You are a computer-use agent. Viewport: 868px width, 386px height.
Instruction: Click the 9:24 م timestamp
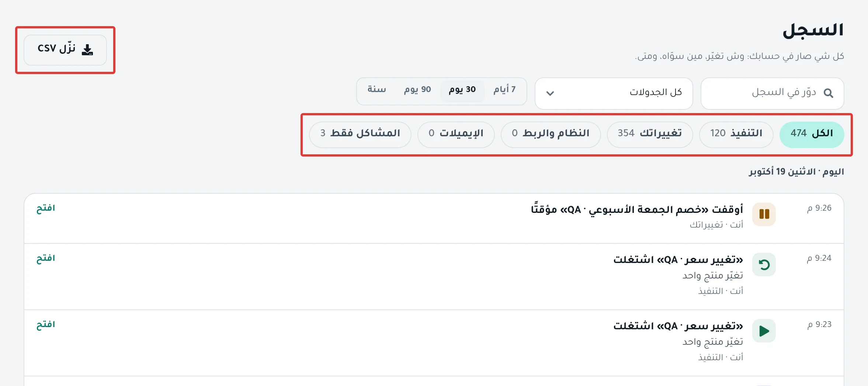819,258
